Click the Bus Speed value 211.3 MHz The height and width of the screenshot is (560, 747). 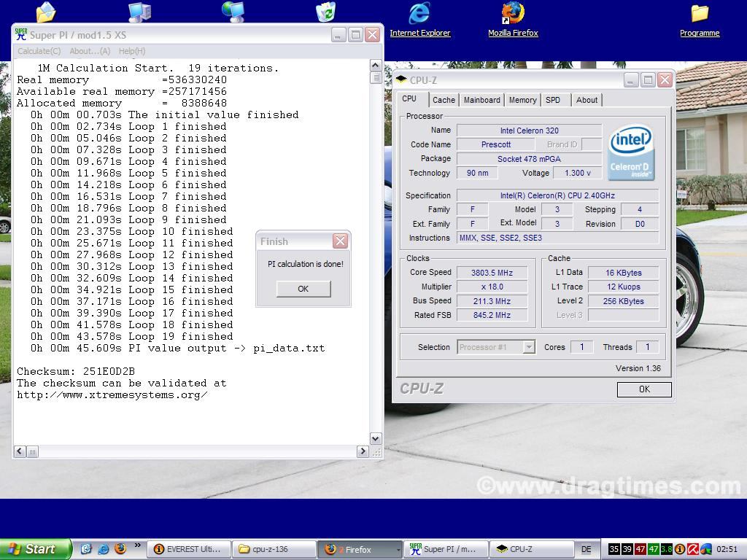coord(492,301)
